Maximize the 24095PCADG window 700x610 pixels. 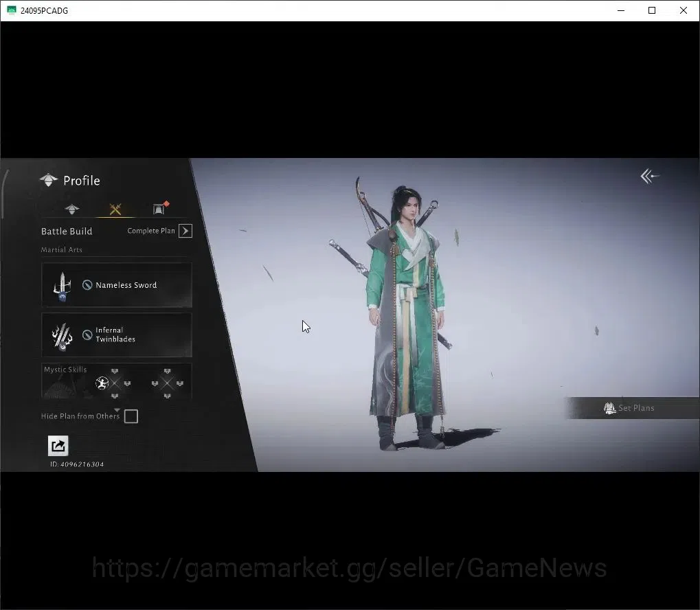[x=652, y=10]
